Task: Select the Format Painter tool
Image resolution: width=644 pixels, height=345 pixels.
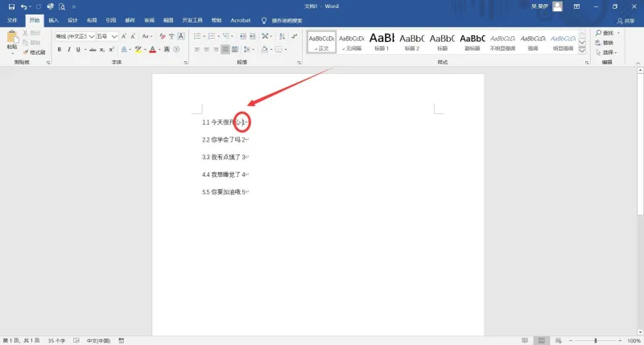Action: tap(34, 52)
